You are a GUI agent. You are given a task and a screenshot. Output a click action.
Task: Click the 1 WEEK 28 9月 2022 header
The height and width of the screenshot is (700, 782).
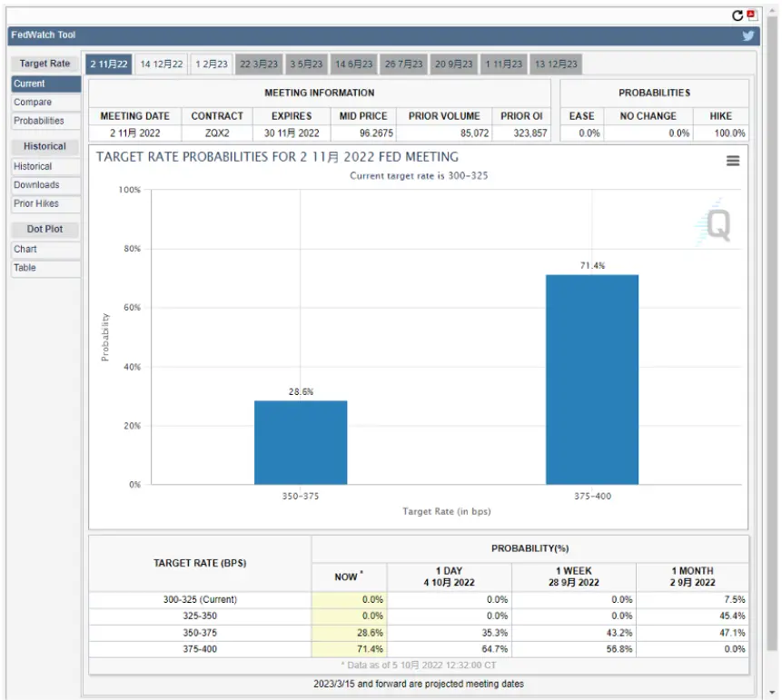[574, 577]
